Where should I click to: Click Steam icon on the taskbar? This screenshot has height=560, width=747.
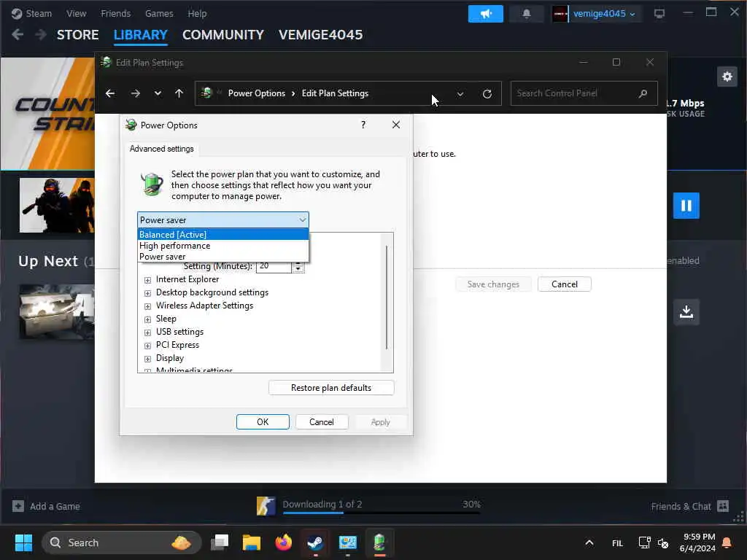tap(315, 542)
